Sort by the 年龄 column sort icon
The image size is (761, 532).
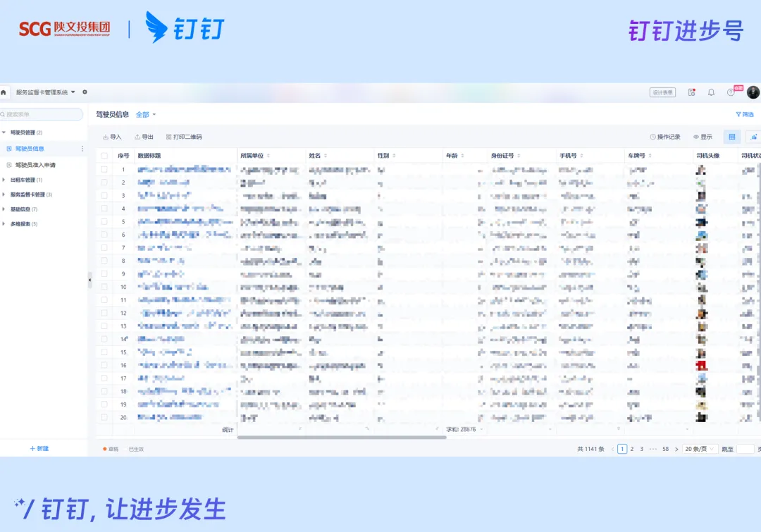point(462,156)
